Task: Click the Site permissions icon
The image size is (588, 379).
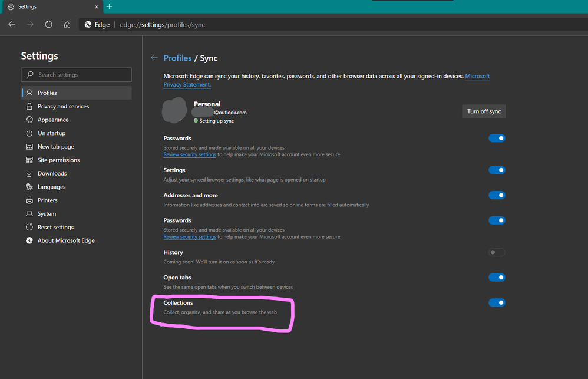Action: point(29,160)
